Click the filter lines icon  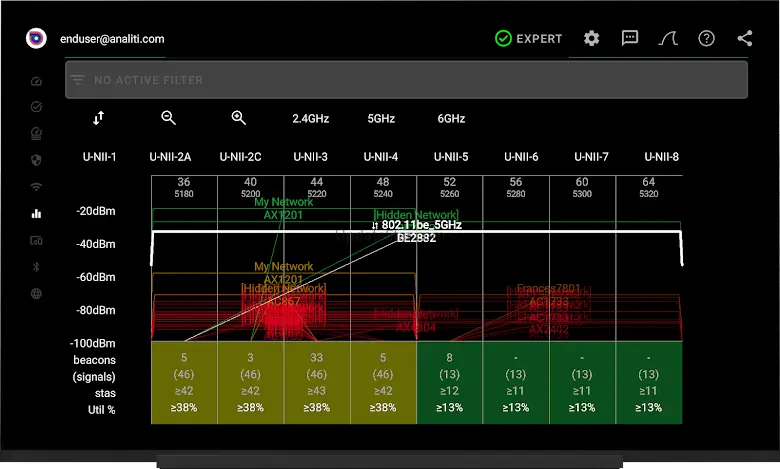(78, 80)
